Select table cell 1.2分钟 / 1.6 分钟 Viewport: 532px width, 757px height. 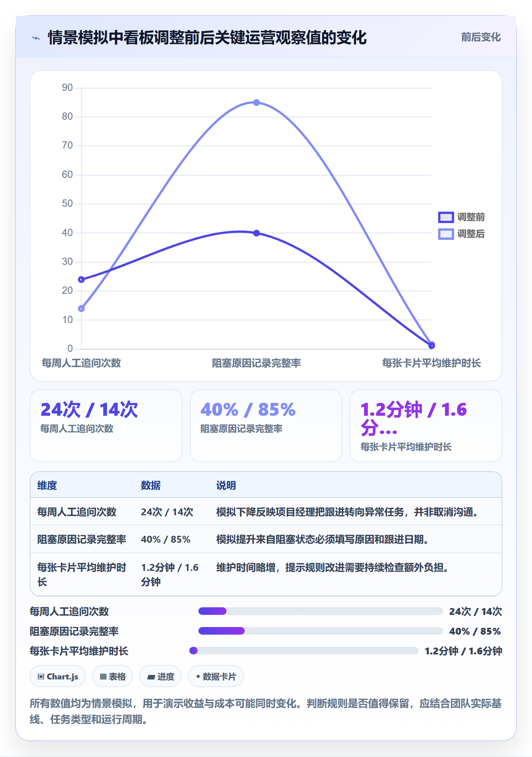coord(170,575)
